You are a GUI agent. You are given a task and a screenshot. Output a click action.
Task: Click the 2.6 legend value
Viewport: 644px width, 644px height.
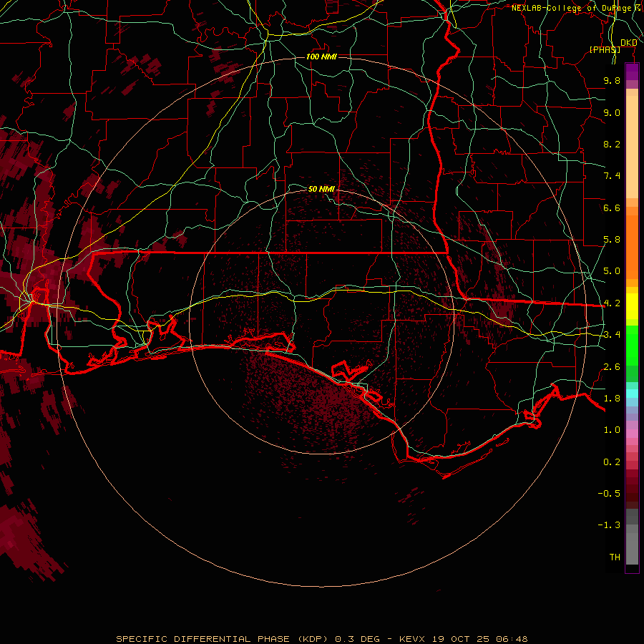click(x=612, y=367)
